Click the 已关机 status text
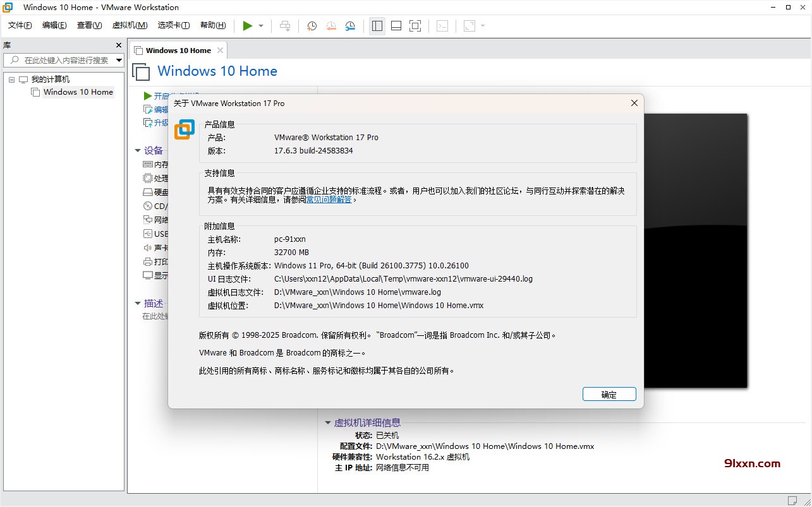Viewport: 812px width, 507px height. pos(387,436)
